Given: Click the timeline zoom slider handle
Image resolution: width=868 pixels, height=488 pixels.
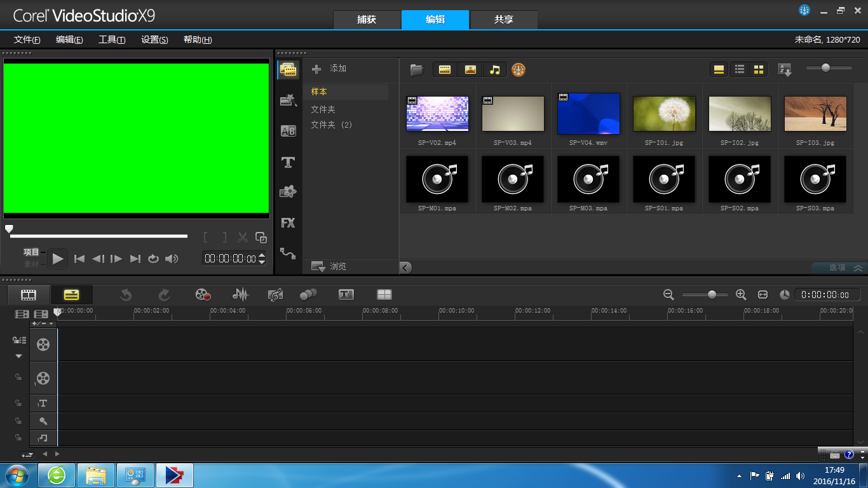Looking at the screenshot, I should click(x=712, y=294).
